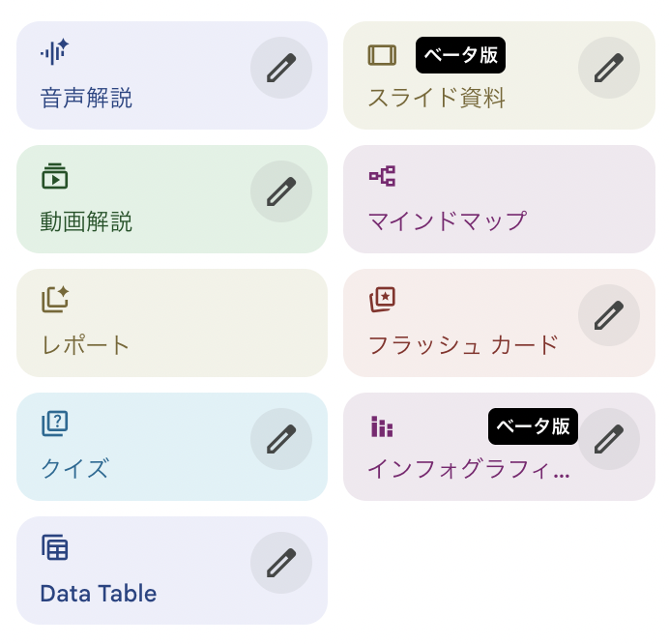Open pencil edit for クイズ

point(281,439)
